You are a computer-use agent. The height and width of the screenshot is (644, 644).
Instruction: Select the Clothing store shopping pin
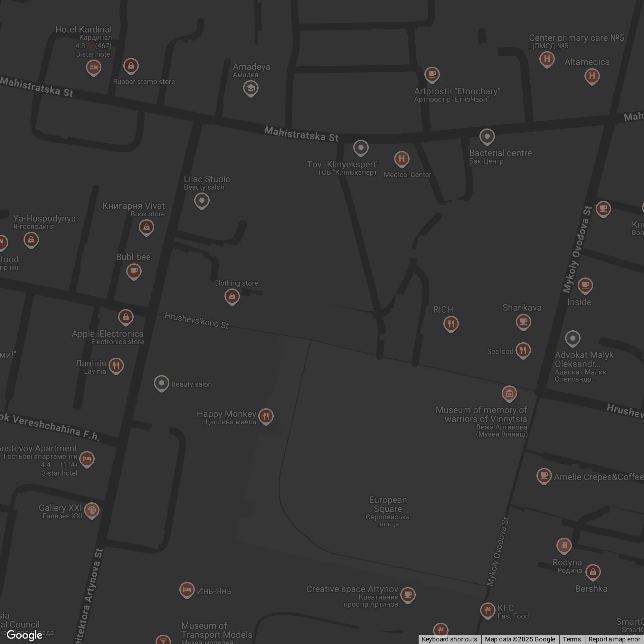coord(232,297)
